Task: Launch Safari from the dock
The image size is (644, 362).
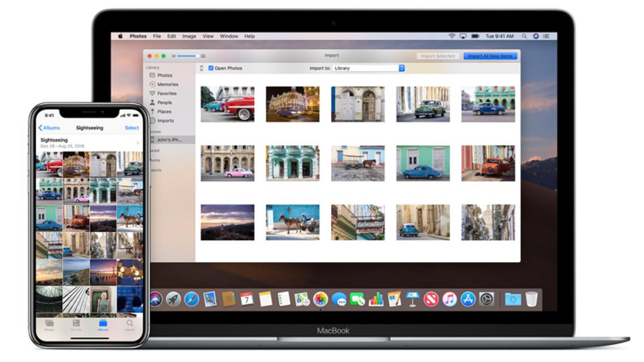Action: pos(191,299)
